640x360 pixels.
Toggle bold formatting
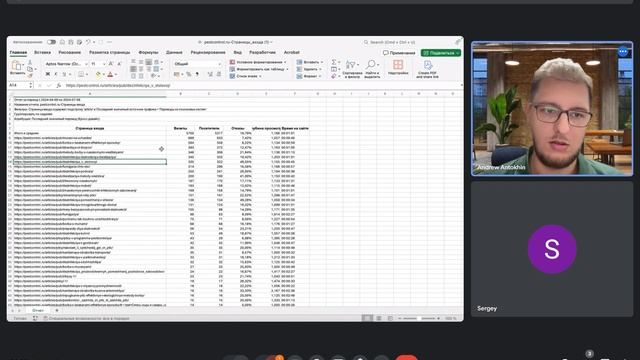tap(48, 74)
